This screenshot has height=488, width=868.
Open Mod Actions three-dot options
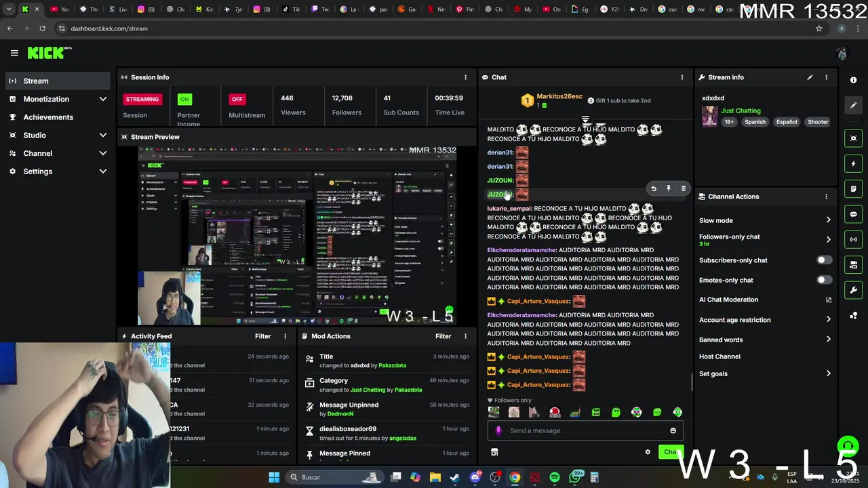[x=465, y=336]
